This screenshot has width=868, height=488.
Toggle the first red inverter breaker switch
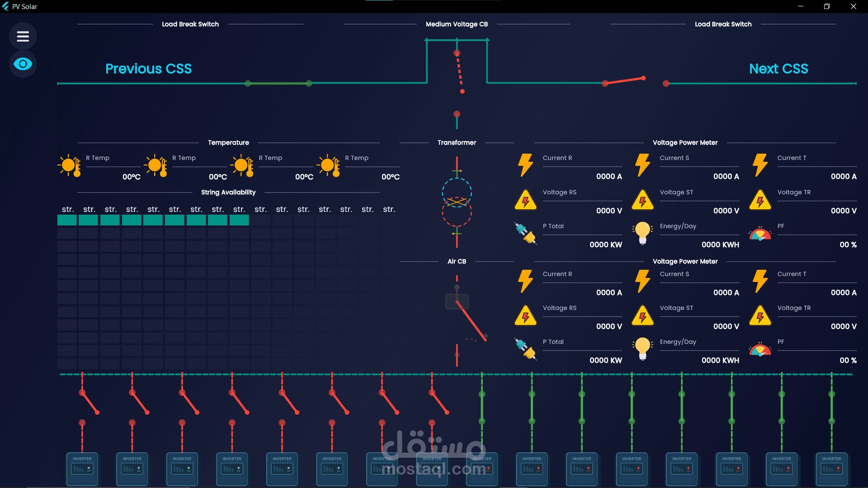click(x=89, y=402)
